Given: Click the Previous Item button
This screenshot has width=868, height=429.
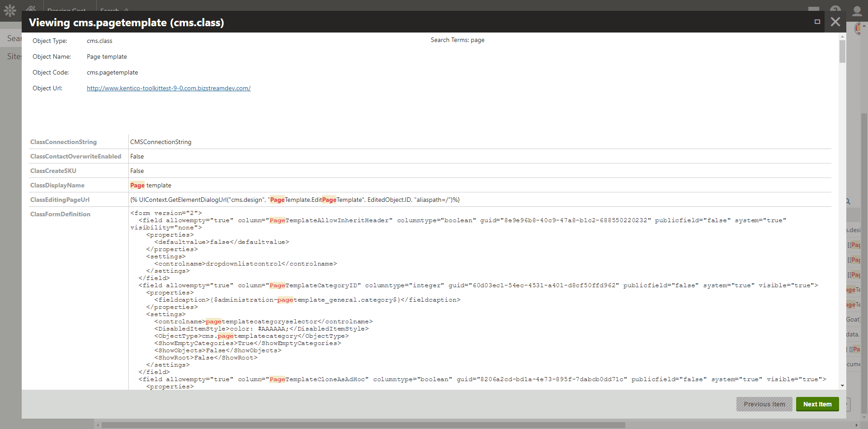Looking at the screenshot, I should point(764,404).
